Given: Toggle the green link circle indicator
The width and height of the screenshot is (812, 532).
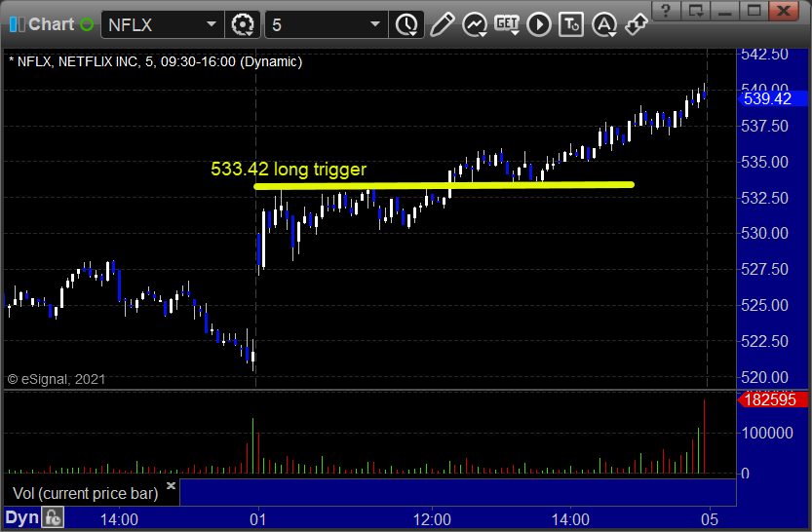Looking at the screenshot, I should pyautogui.click(x=87, y=24).
